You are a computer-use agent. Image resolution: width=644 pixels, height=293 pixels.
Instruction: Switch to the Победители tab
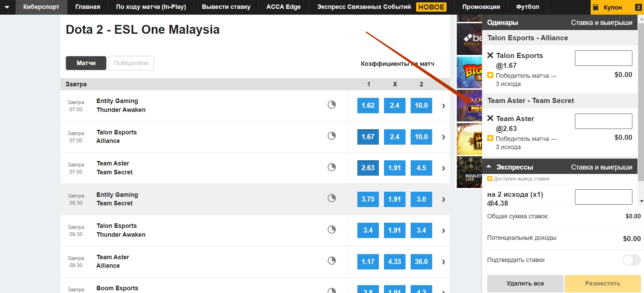tap(131, 63)
